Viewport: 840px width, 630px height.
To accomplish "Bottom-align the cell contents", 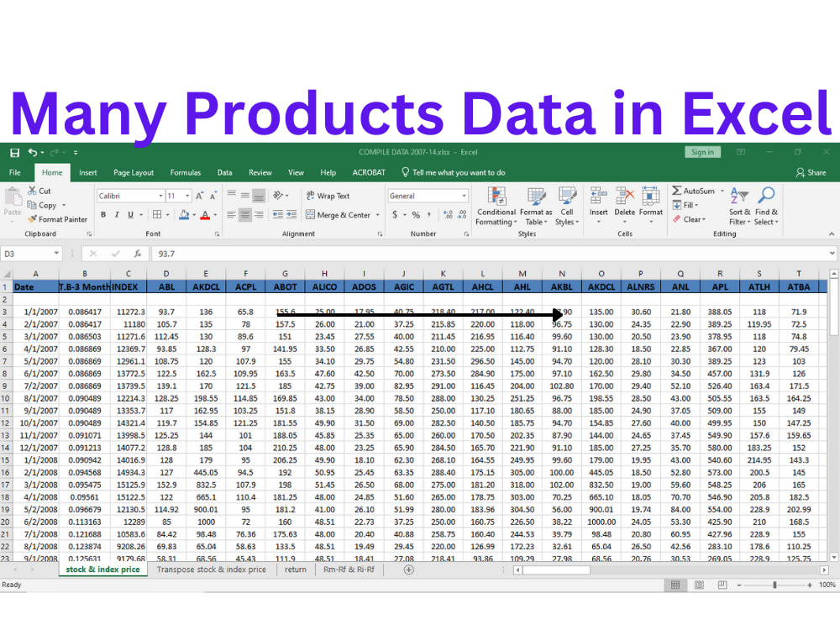I will (x=258, y=196).
